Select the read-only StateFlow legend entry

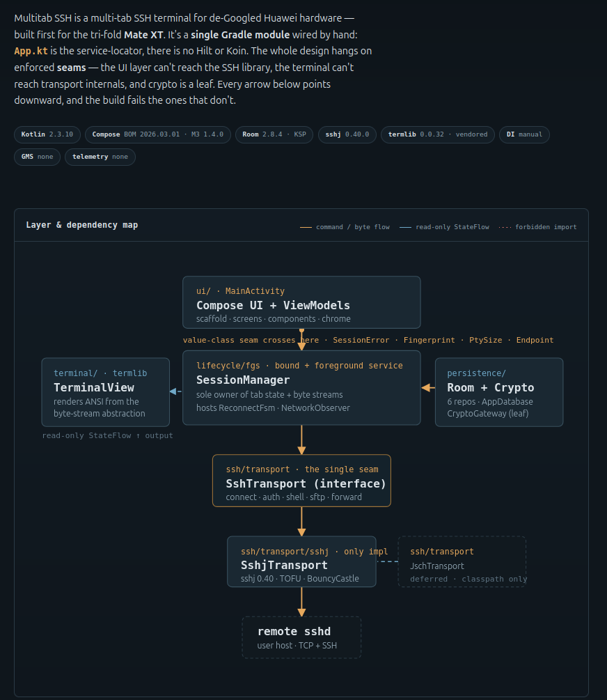click(444, 227)
